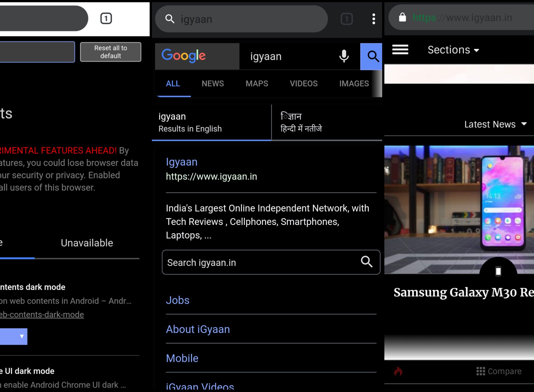Tap the microphone voice search icon
The height and width of the screenshot is (392, 534).
[344, 56]
